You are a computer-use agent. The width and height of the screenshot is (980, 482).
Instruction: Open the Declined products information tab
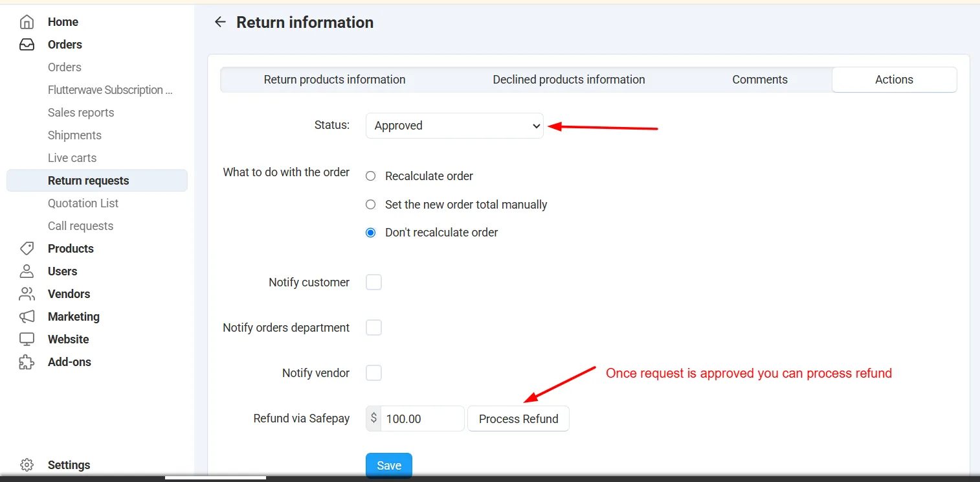pyautogui.click(x=569, y=80)
